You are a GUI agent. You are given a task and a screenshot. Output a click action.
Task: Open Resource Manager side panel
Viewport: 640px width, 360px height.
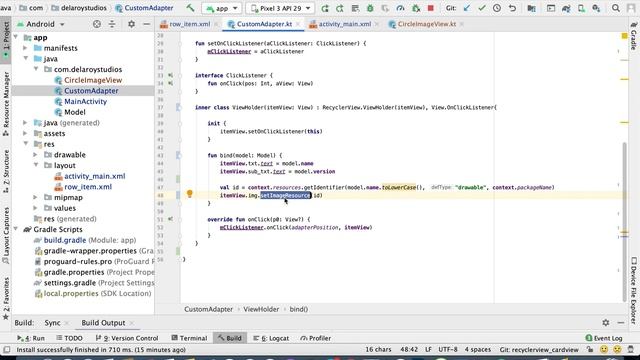(6, 103)
